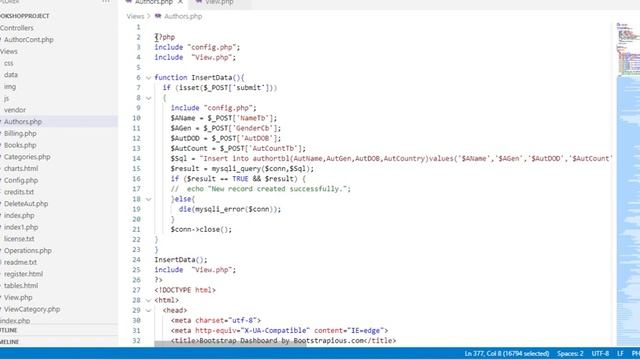Open View.php in the explorer tree
This screenshot has height=360, width=640.
pyautogui.click(x=18, y=298)
